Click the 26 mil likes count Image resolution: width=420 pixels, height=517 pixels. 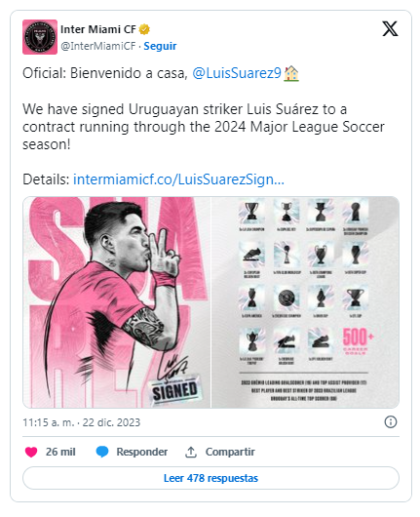[x=60, y=452]
